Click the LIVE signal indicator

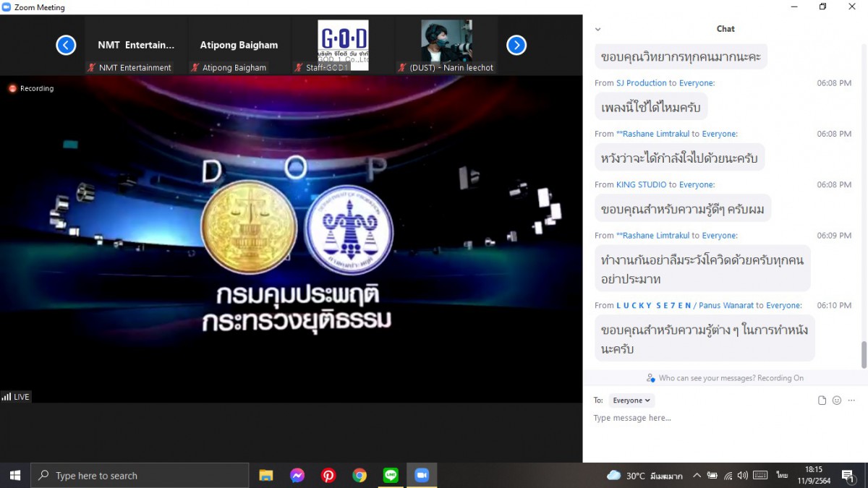pos(15,397)
